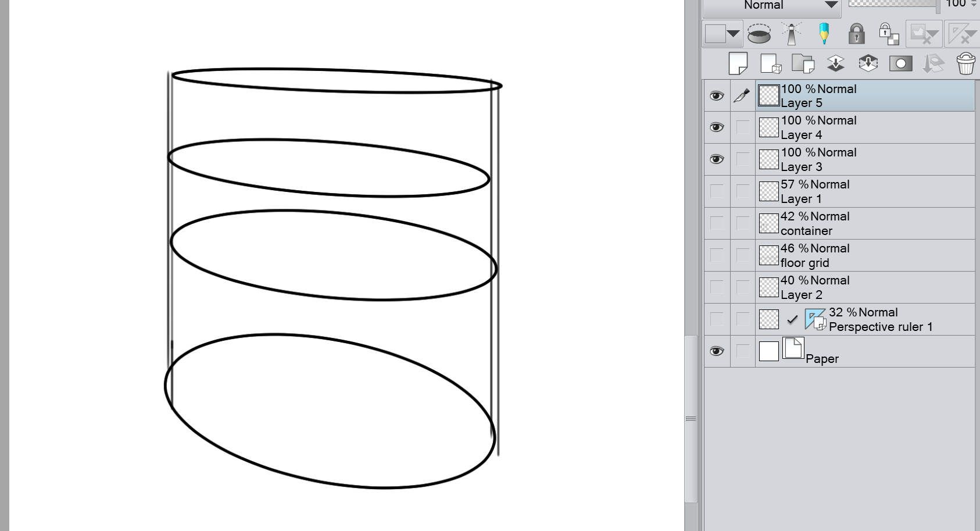Check the selection box beside Layer 4

point(742,127)
